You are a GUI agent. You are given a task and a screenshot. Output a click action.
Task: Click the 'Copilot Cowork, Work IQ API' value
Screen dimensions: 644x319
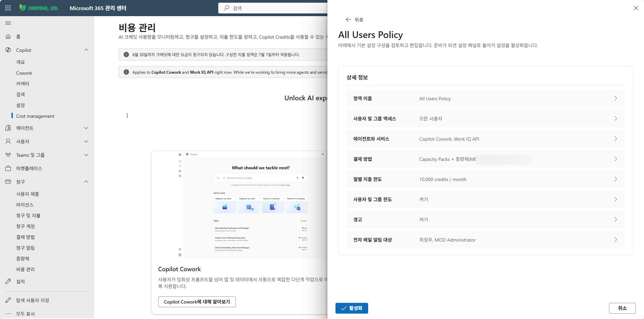pos(449,139)
